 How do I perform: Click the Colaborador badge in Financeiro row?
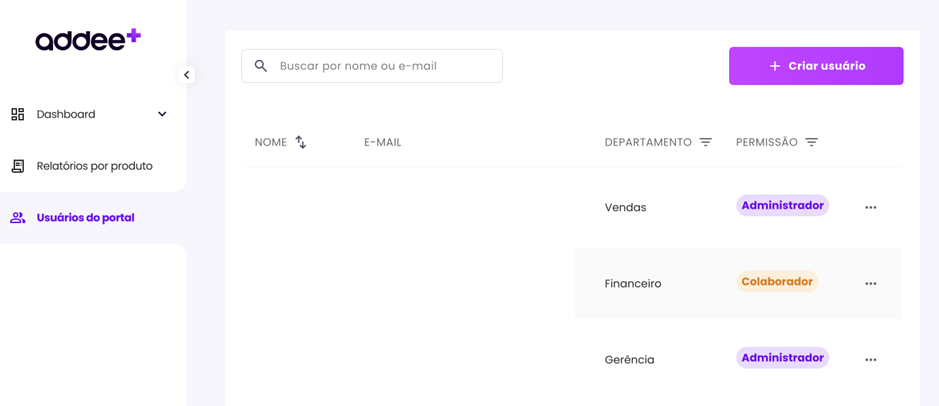(777, 281)
